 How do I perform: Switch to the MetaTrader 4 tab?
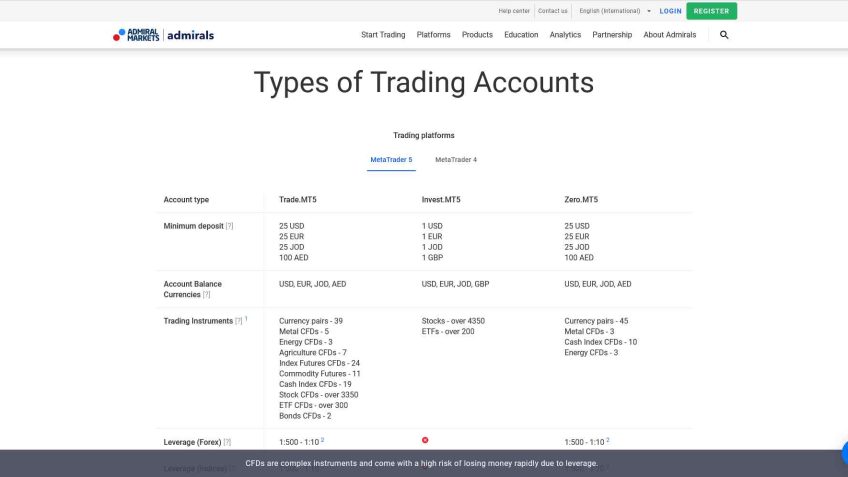[x=456, y=160]
